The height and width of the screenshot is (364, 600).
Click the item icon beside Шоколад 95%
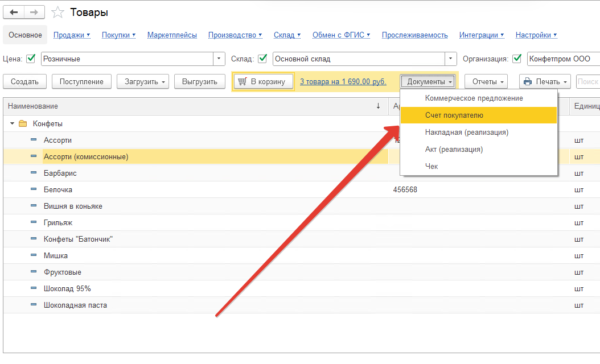tap(34, 288)
